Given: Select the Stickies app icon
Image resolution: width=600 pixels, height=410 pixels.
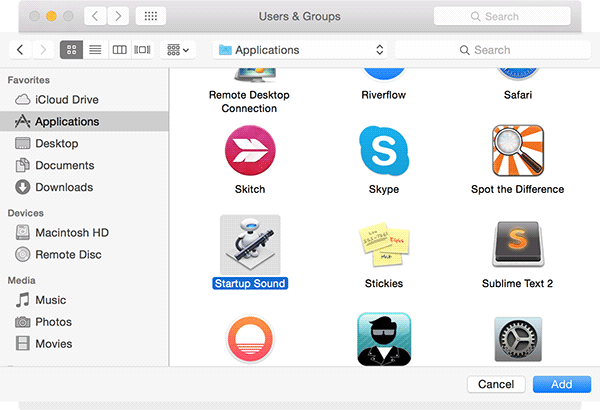Looking at the screenshot, I should [x=384, y=244].
